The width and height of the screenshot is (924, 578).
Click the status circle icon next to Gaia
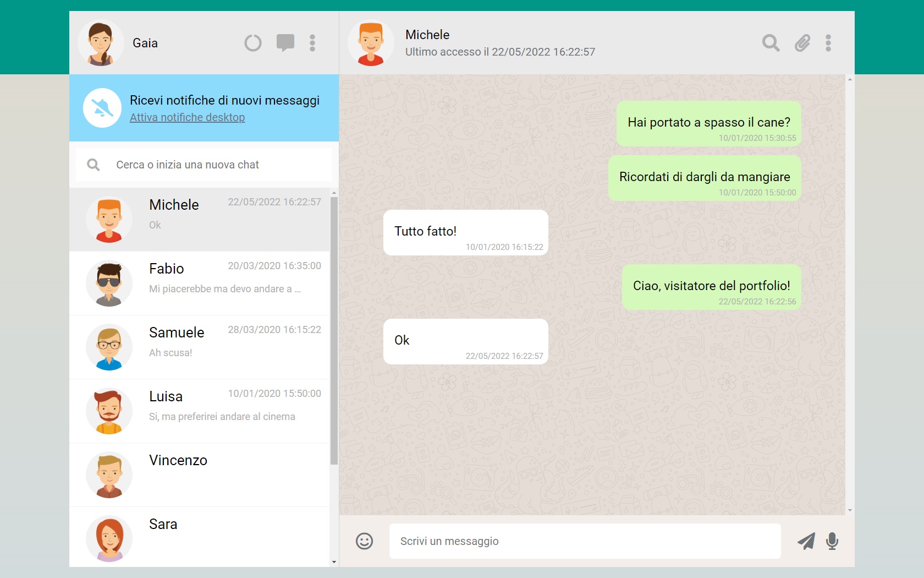[252, 43]
